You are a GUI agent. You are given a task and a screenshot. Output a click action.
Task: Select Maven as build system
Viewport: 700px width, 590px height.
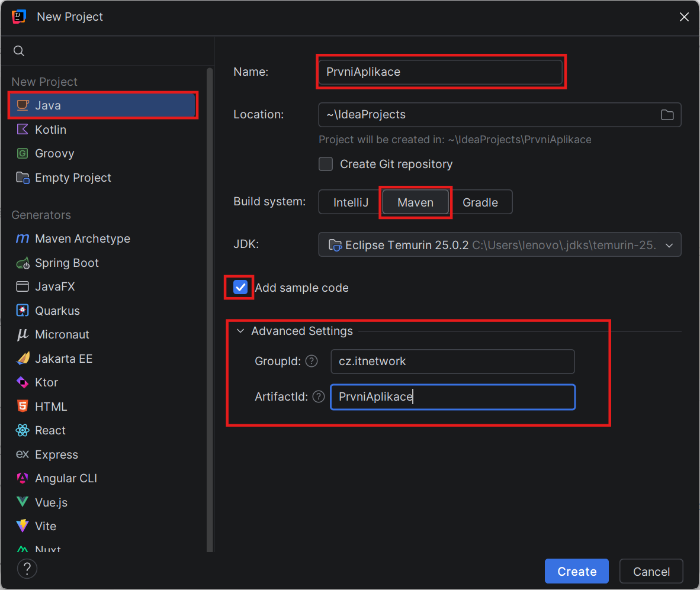click(416, 202)
